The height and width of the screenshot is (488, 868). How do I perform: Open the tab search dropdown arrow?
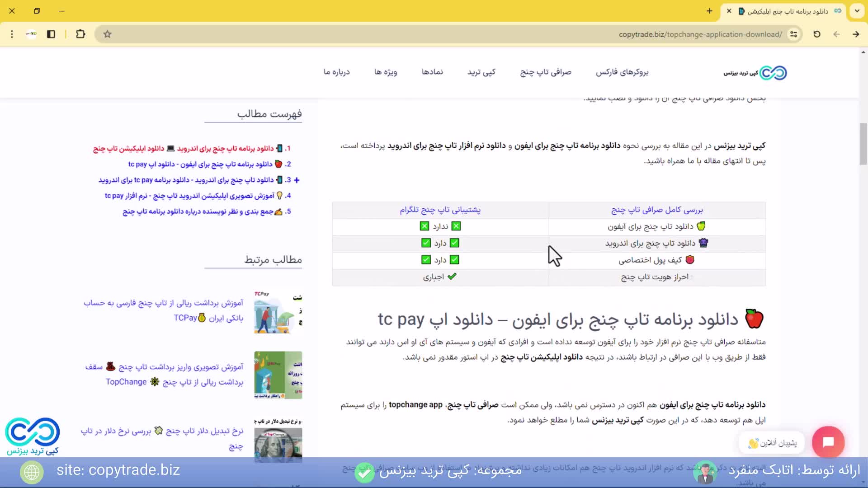[857, 11]
